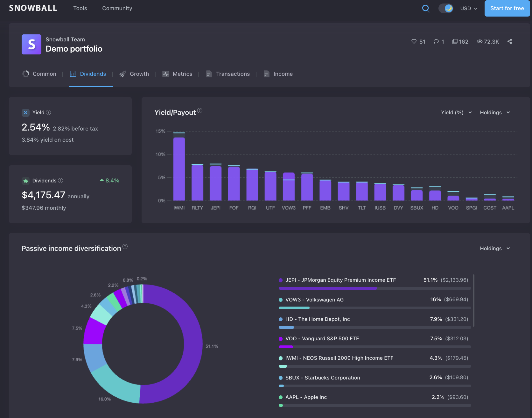Click the Start for free button
The height and width of the screenshot is (418, 532).
pyautogui.click(x=507, y=8)
